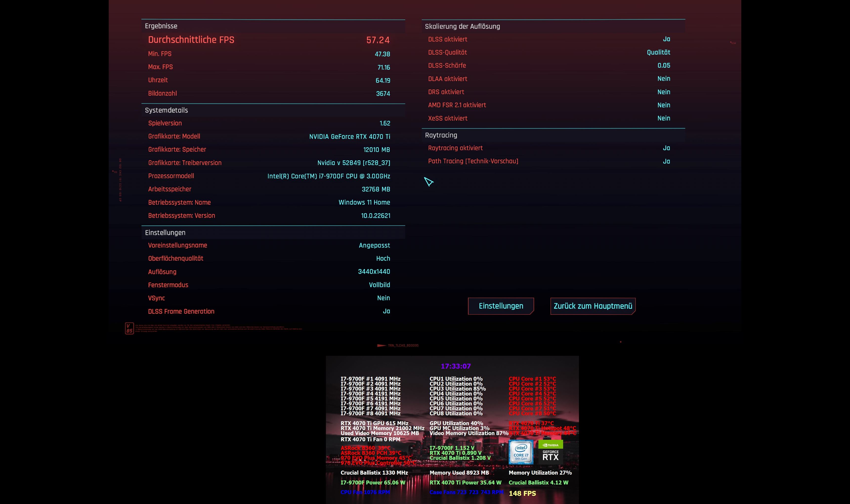Click DLSS aktiviert value Ja
Screen dimensions: 850x504
pos(666,39)
